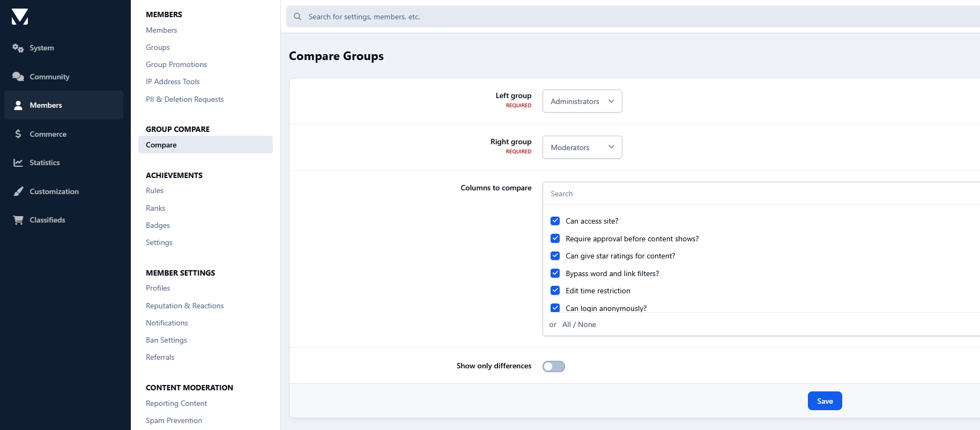This screenshot has height=430, width=980.
Task: Click the Members person icon
Action: click(18, 106)
